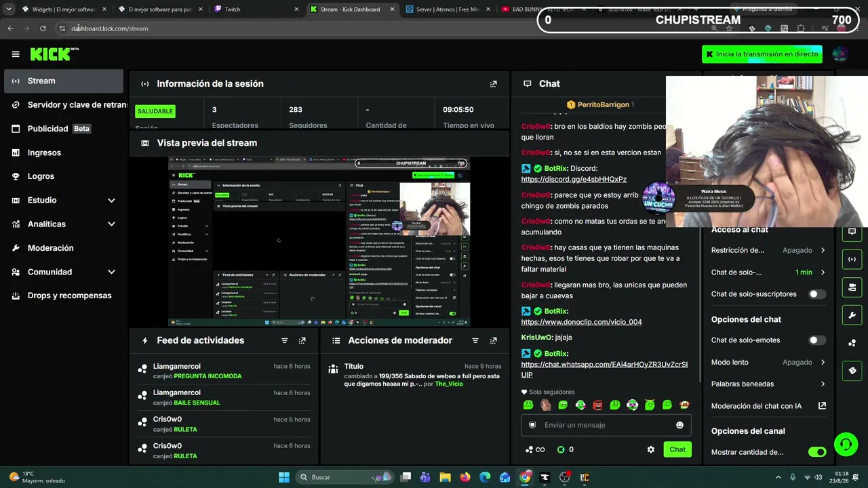
Task: Open Palabras baneadas settings
Action: click(x=768, y=384)
